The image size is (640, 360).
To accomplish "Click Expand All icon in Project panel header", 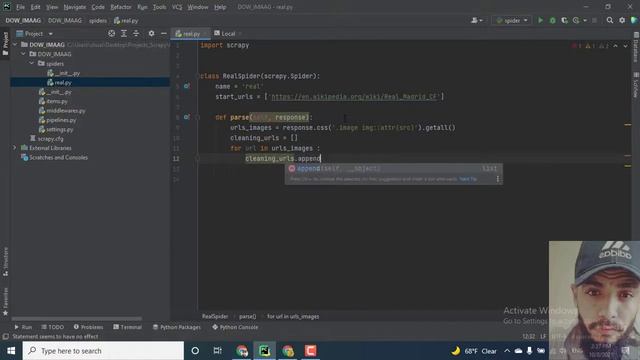I will 124,33.
